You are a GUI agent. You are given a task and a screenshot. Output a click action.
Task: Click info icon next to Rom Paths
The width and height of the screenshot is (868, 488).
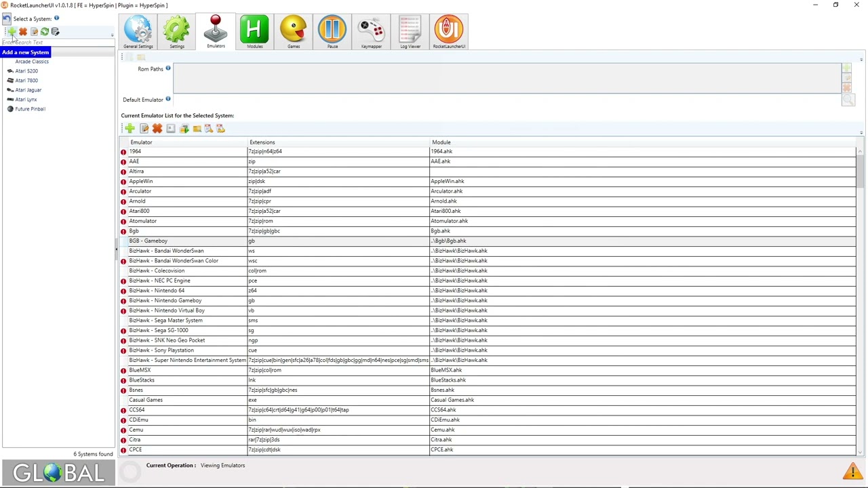(x=168, y=68)
